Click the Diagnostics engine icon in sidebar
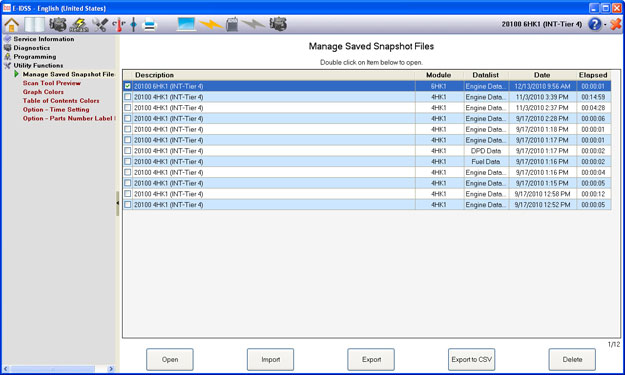 (x=7, y=47)
